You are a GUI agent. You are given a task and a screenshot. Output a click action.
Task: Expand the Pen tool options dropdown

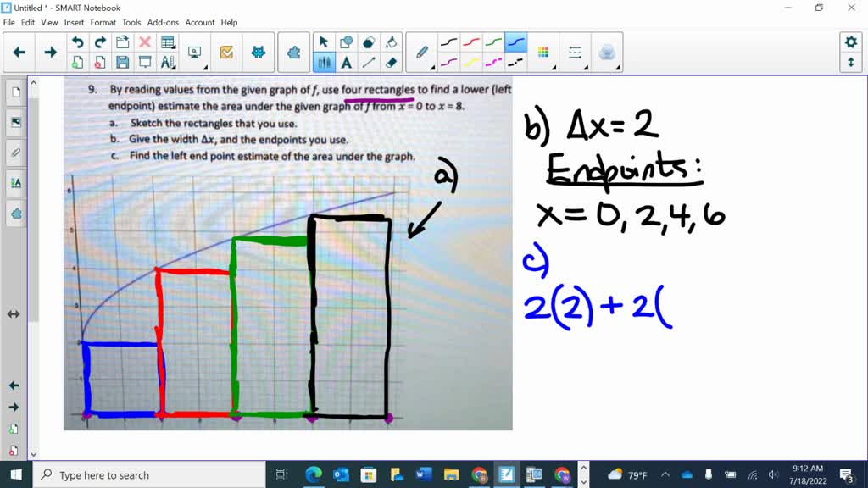(433, 68)
